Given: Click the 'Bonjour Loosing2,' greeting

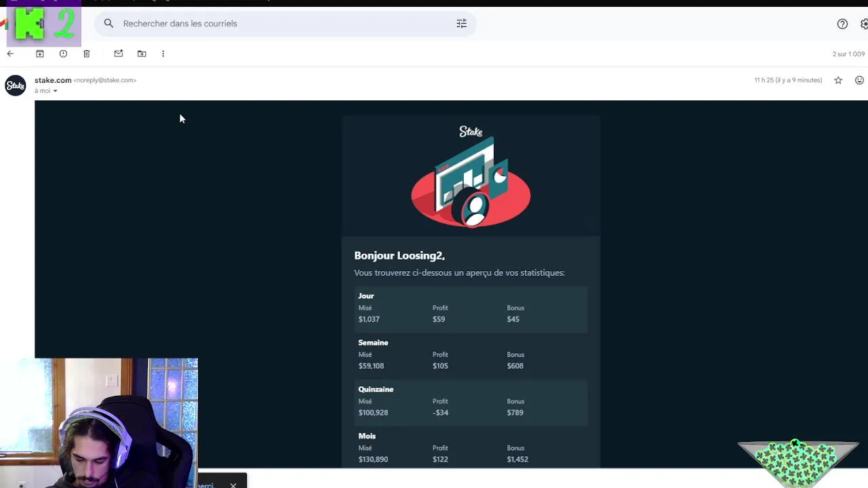Looking at the screenshot, I should coord(399,256).
